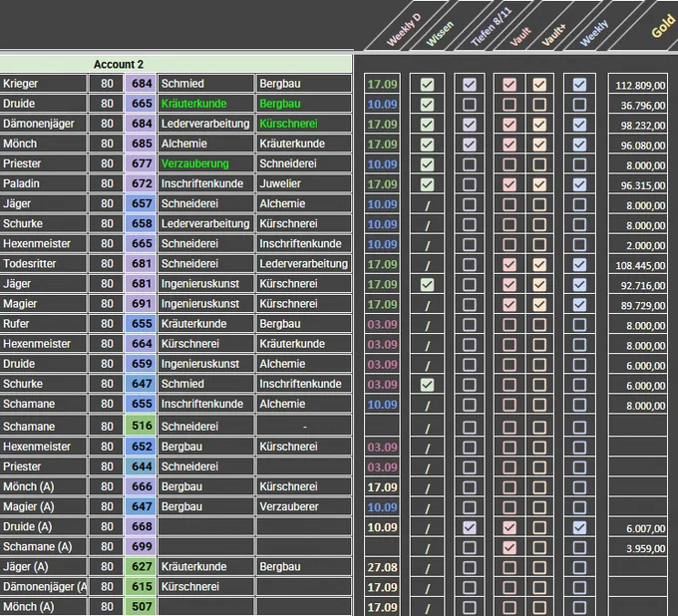Click the Wissen column header
The height and width of the screenshot is (616, 678).
pos(440,33)
